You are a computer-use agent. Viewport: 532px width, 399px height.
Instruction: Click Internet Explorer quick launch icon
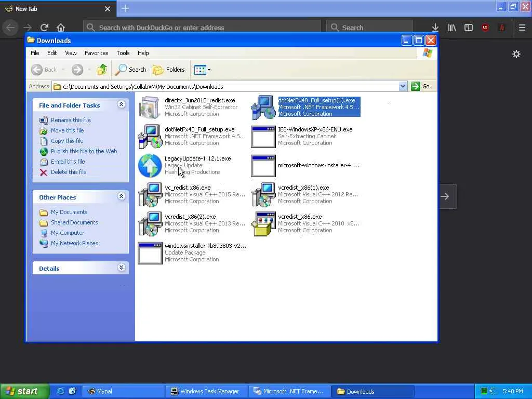point(60,391)
